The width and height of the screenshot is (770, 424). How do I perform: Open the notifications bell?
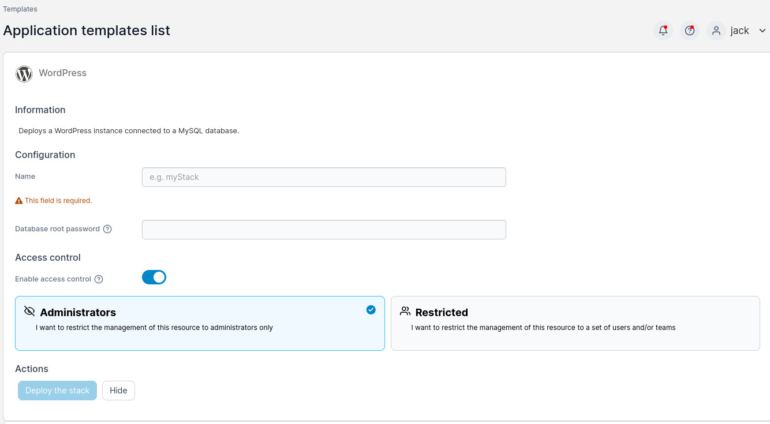point(663,31)
